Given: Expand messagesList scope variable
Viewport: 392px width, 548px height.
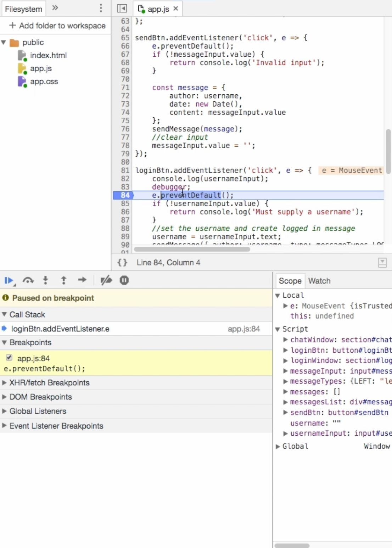Looking at the screenshot, I should click(285, 402).
